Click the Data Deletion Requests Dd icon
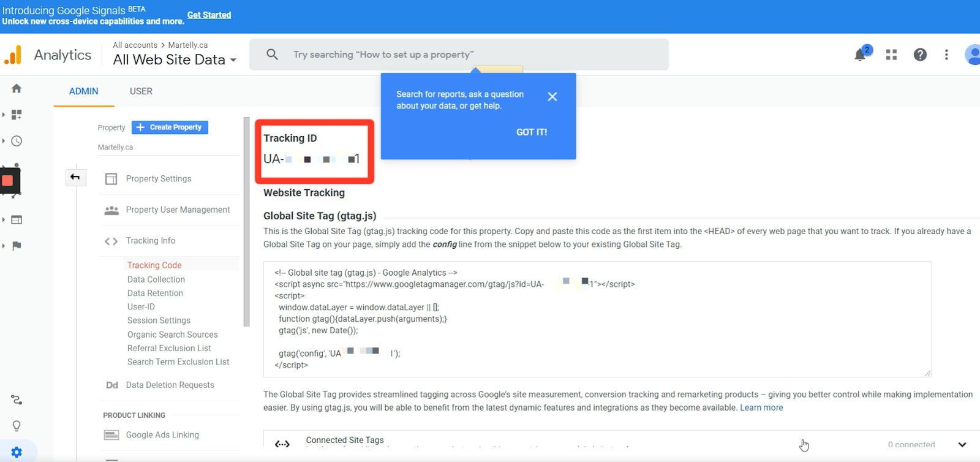The width and height of the screenshot is (980, 462). 112,385
